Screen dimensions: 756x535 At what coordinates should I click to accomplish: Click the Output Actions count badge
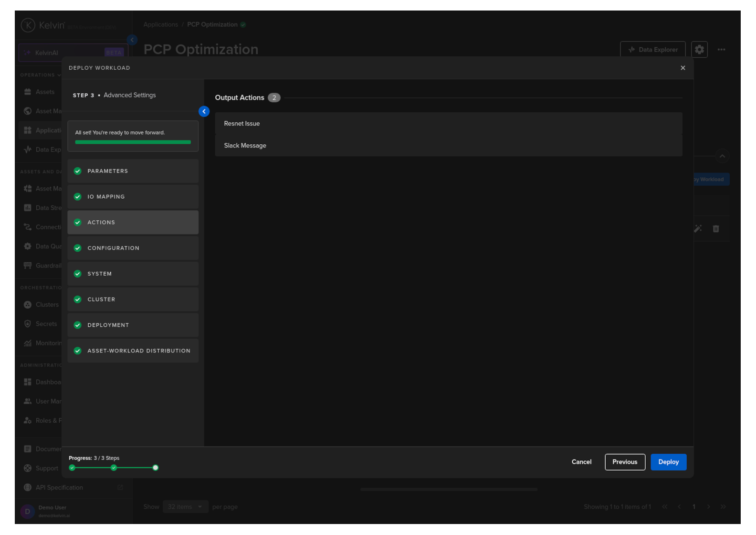point(274,97)
